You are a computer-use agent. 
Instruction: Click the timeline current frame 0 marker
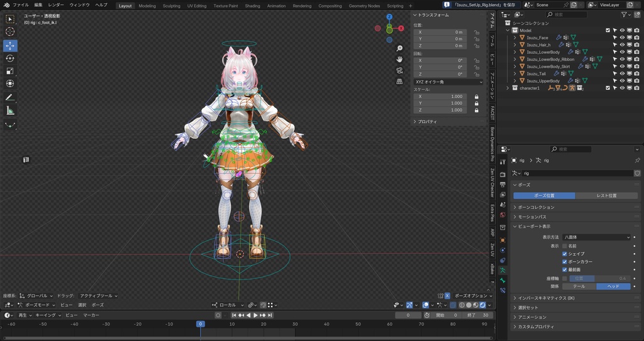click(201, 324)
